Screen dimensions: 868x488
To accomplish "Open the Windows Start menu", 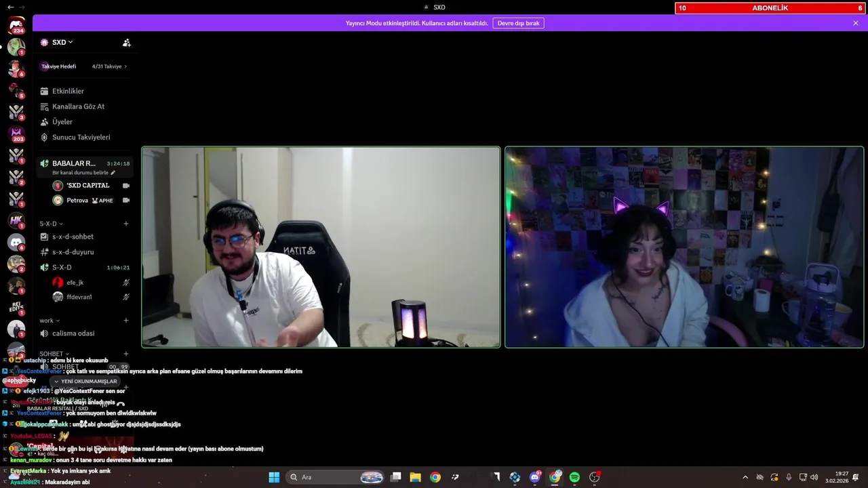I will point(274,477).
